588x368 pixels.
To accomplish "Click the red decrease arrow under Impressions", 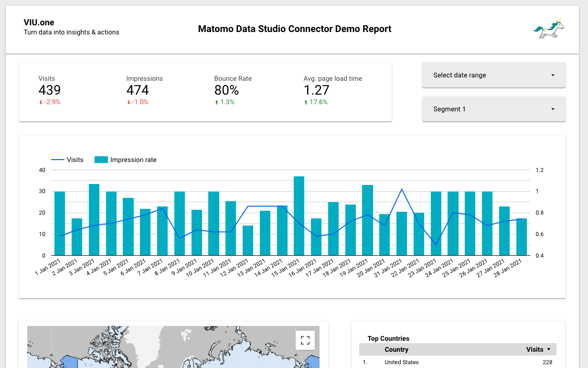I will pos(128,102).
